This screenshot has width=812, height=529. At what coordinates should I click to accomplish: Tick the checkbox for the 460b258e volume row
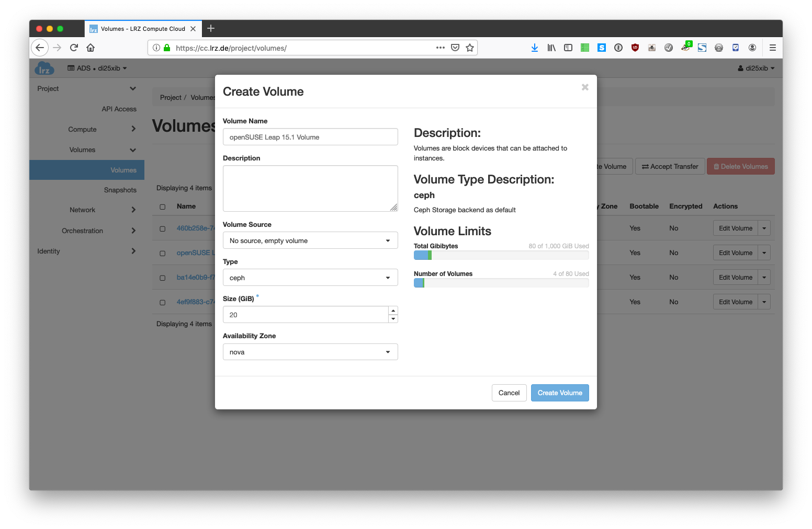(163, 229)
